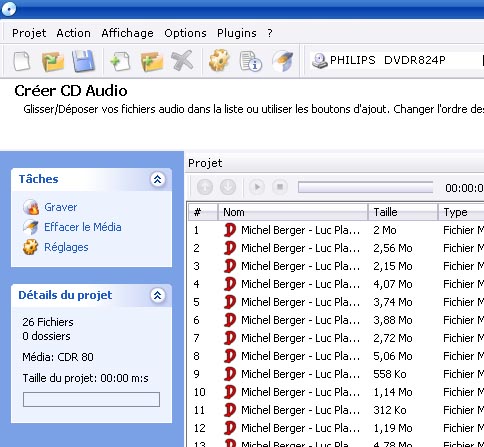Open the Options menu
484x447 pixels.
(185, 33)
